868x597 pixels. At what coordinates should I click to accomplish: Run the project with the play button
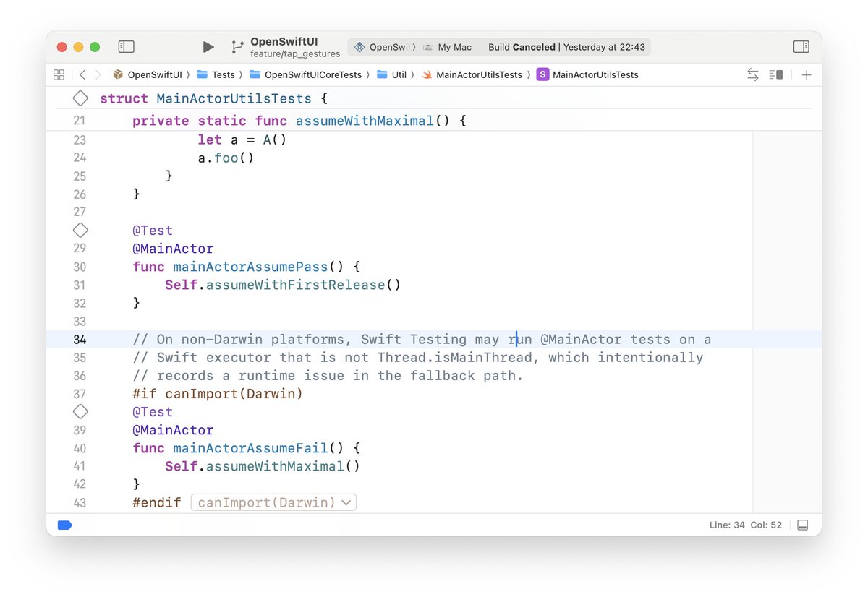coord(208,47)
